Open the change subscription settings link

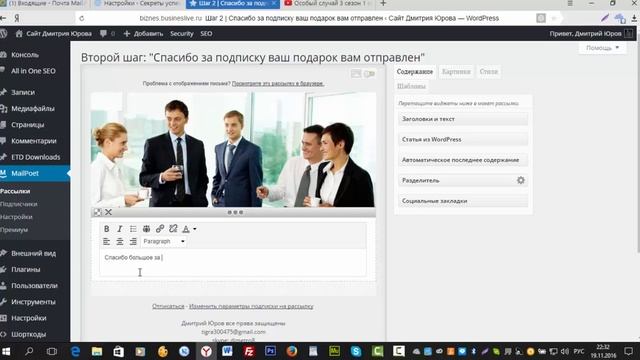(x=251, y=306)
